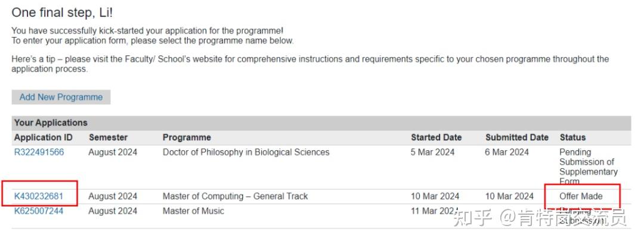
Task: Open application K625007244
Action: point(39,211)
